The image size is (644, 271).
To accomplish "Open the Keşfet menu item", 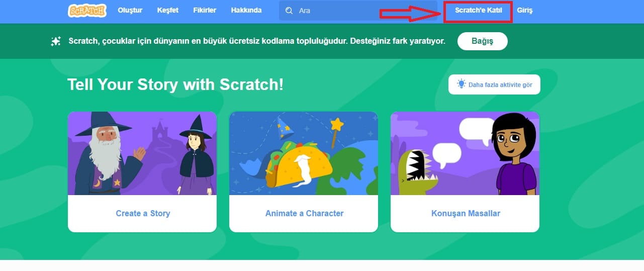I will tap(168, 10).
